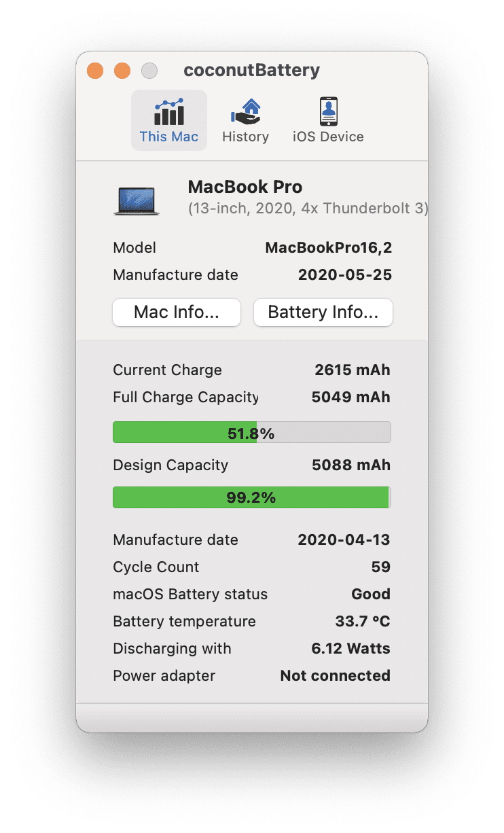Click the 51.8% current charge bar

251,433
